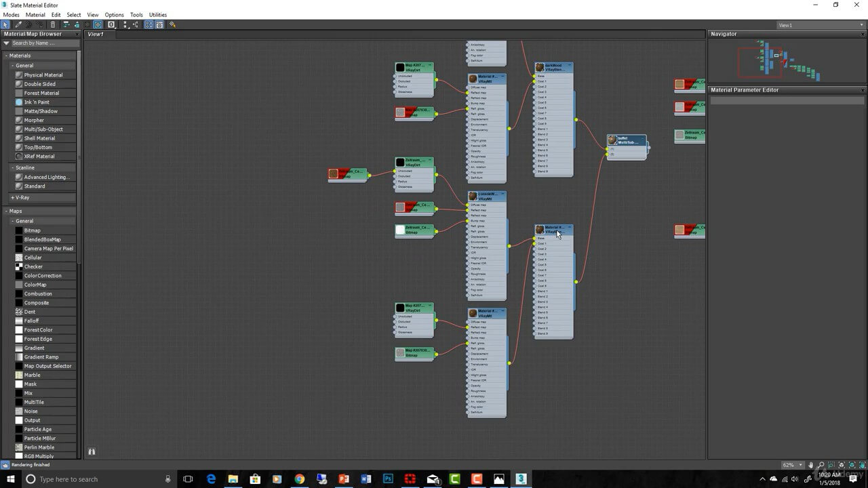This screenshot has width=868, height=488.
Task: Collapse General group under Maps
Action: 12,221
